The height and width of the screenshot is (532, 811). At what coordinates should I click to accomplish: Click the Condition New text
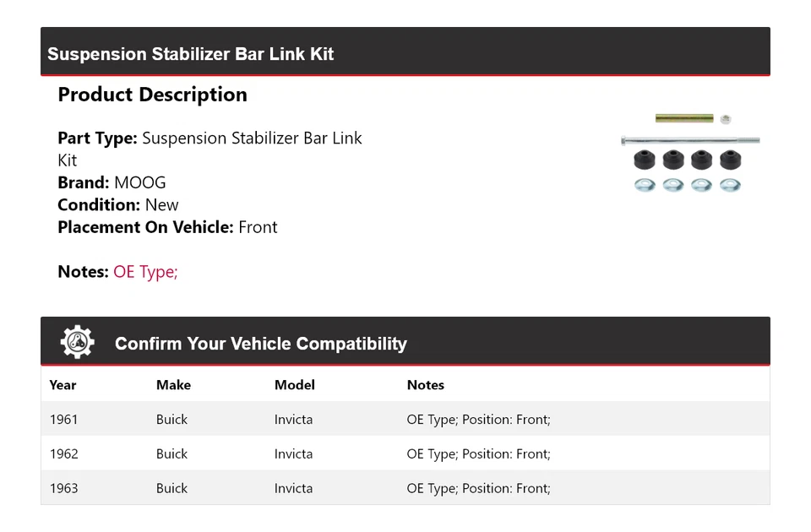click(161, 205)
